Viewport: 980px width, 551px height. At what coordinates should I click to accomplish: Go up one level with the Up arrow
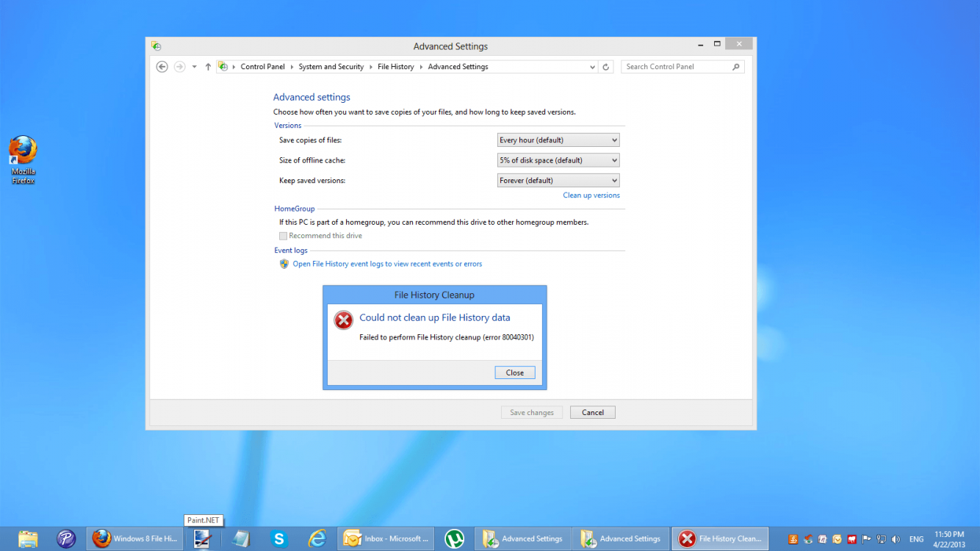208,67
